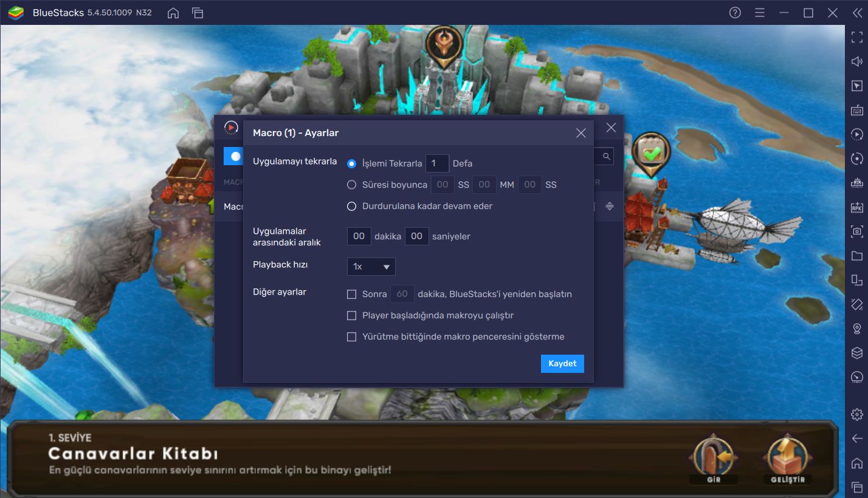Screen dimensions: 868x498
Task: Click the blue toggle button in the macro manager
Action: coord(233,156)
